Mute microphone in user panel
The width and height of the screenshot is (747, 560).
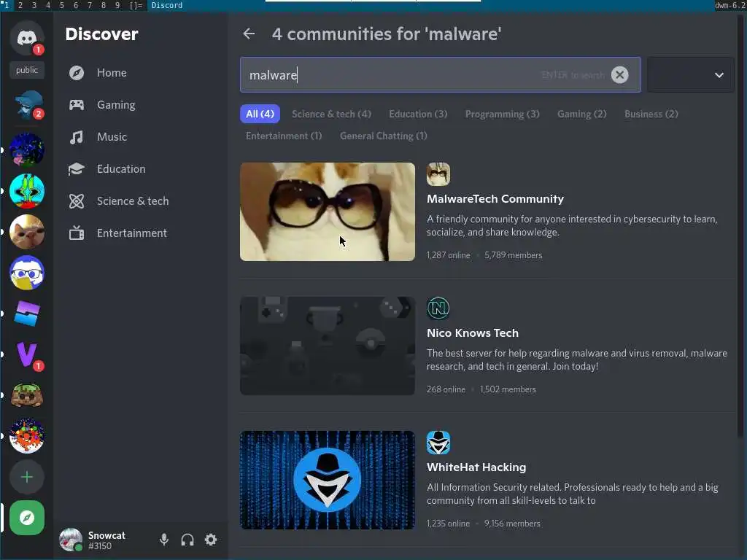pos(164,540)
